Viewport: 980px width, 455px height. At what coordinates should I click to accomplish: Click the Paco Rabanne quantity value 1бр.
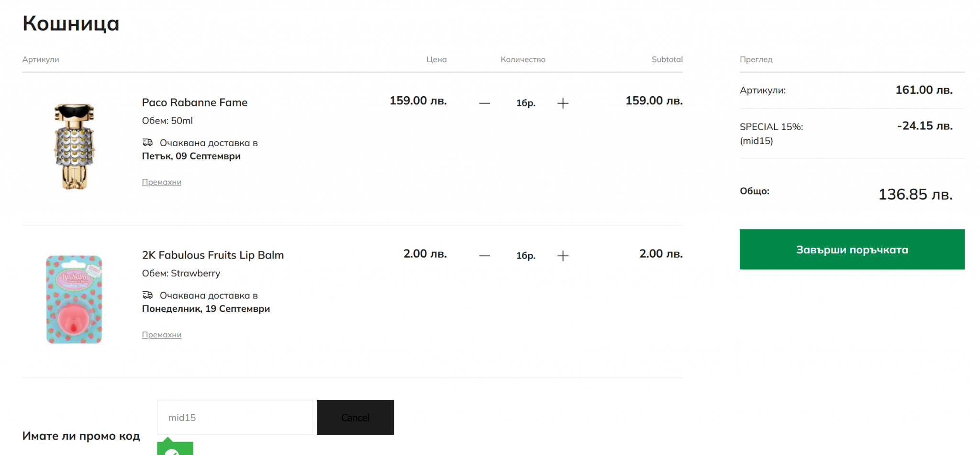525,103
